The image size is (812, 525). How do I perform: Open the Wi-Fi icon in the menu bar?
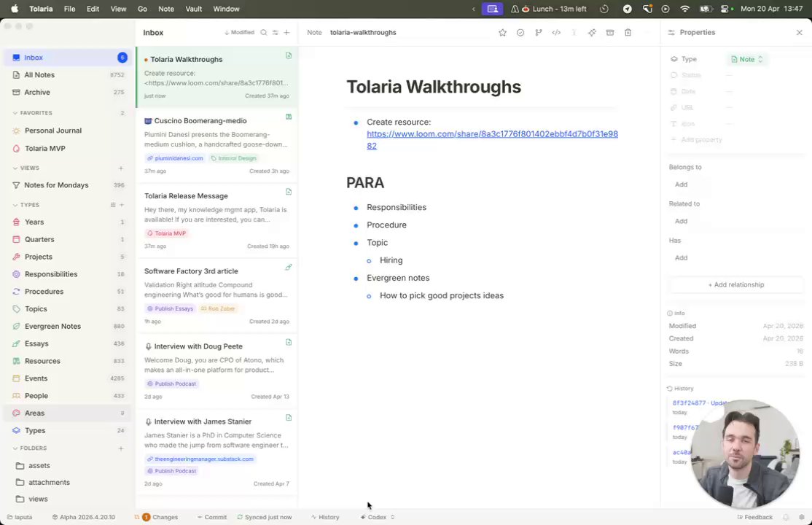coord(684,9)
